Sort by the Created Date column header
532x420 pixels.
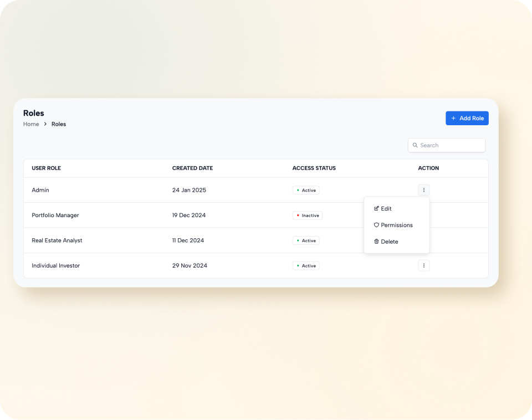192,168
